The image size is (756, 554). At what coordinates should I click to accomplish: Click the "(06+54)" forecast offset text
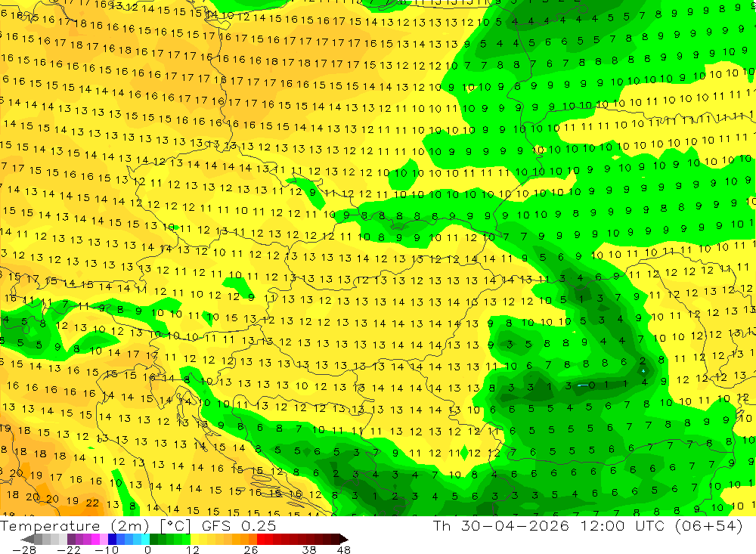coord(708,526)
